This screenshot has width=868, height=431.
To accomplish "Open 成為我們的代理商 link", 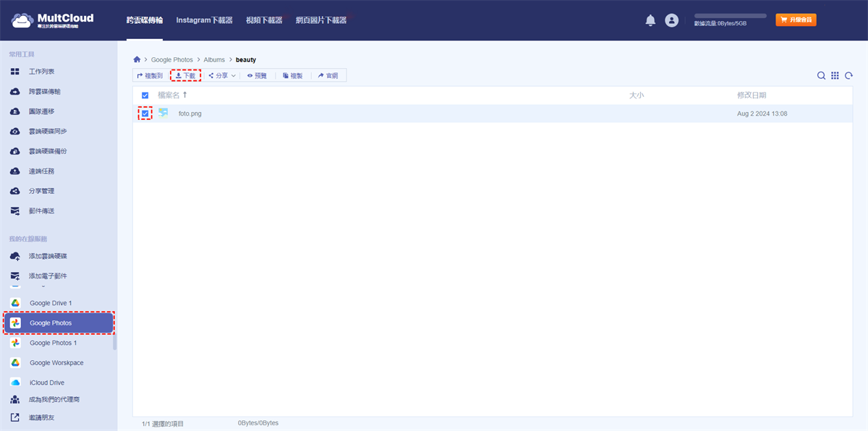I will 54,399.
